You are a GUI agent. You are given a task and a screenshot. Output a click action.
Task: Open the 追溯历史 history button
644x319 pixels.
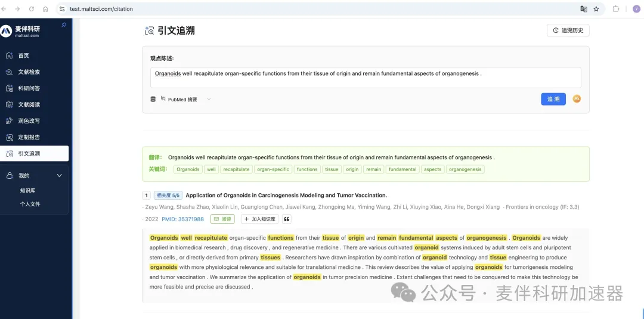tap(568, 30)
